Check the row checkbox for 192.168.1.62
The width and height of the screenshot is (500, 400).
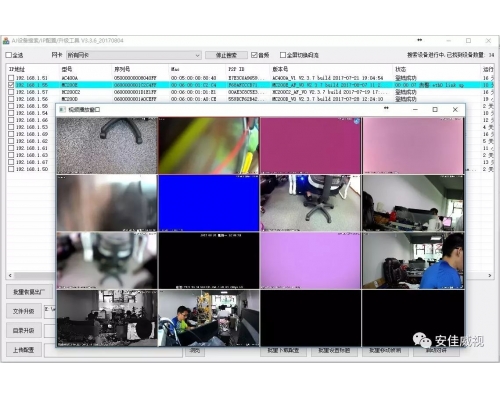pyautogui.click(x=11, y=141)
